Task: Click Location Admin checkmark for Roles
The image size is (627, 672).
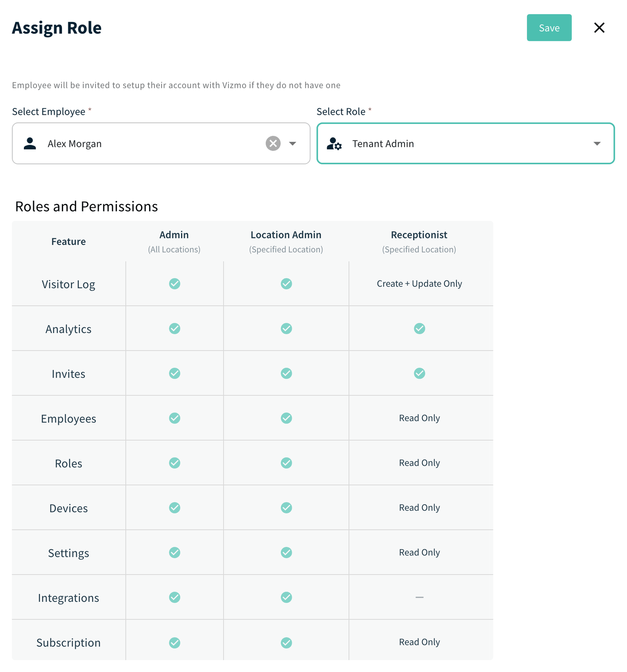Action: point(286,463)
